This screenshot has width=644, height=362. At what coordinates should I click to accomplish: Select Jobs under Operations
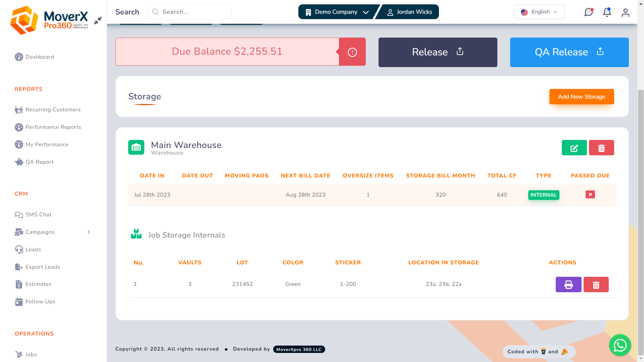(x=31, y=354)
